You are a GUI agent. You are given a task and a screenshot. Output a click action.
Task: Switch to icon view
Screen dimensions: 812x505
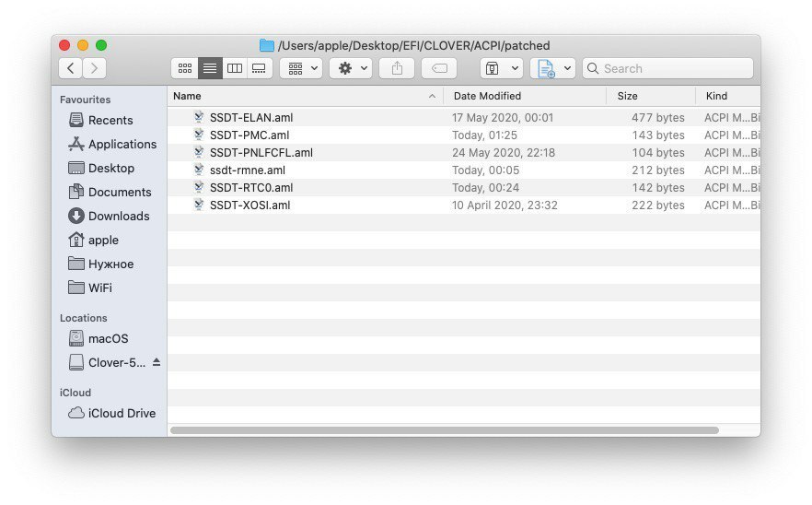pyautogui.click(x=185, y=68)
